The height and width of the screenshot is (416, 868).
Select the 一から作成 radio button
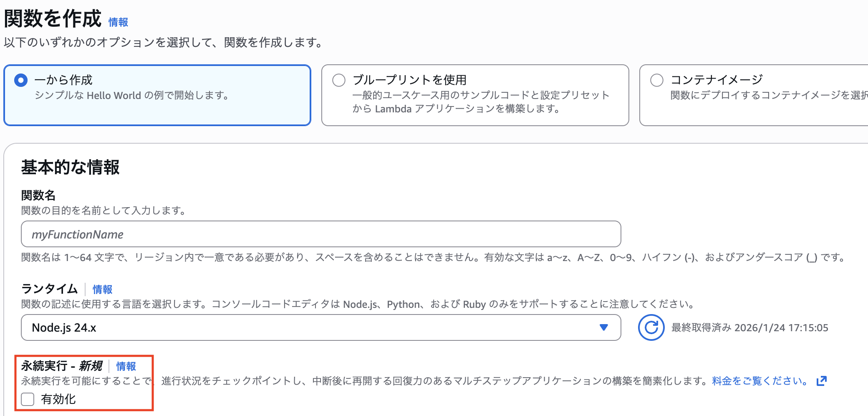[21, 80]
